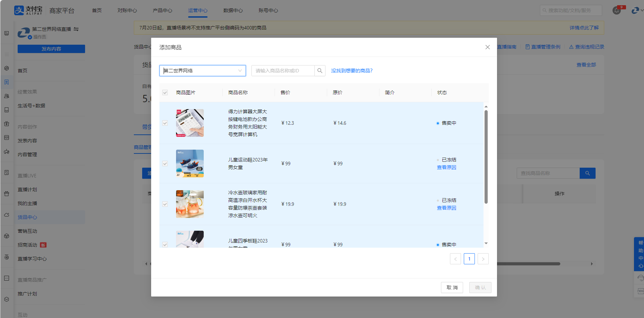Image resolution: width=644 pixels, height=318 pixels.
Task: Click the 取消 cancel button
Action: (452, 288)
